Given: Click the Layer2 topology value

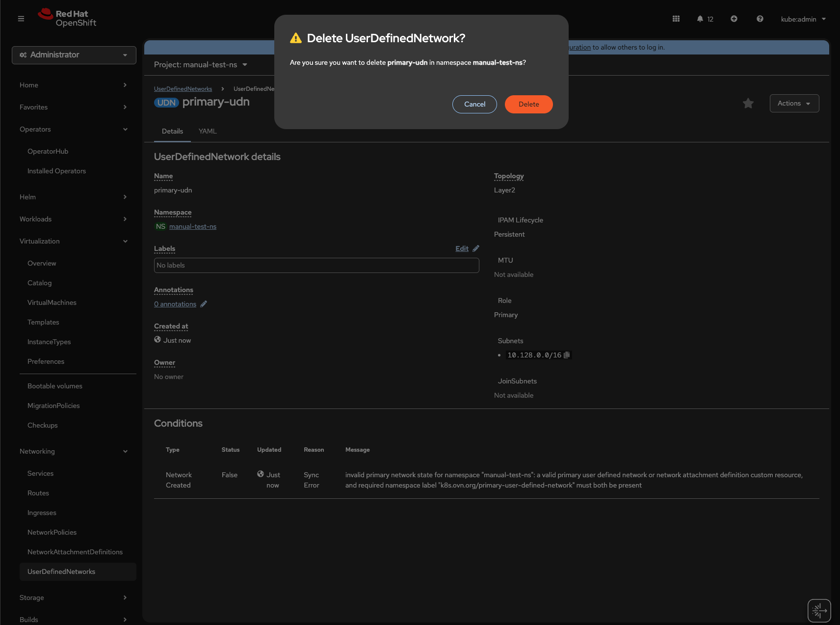Looking at the screenshot, I should pos(504,190).
